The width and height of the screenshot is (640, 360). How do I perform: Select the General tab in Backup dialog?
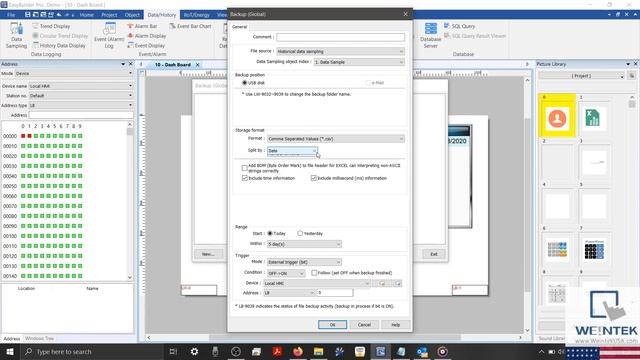coord(240,27)
